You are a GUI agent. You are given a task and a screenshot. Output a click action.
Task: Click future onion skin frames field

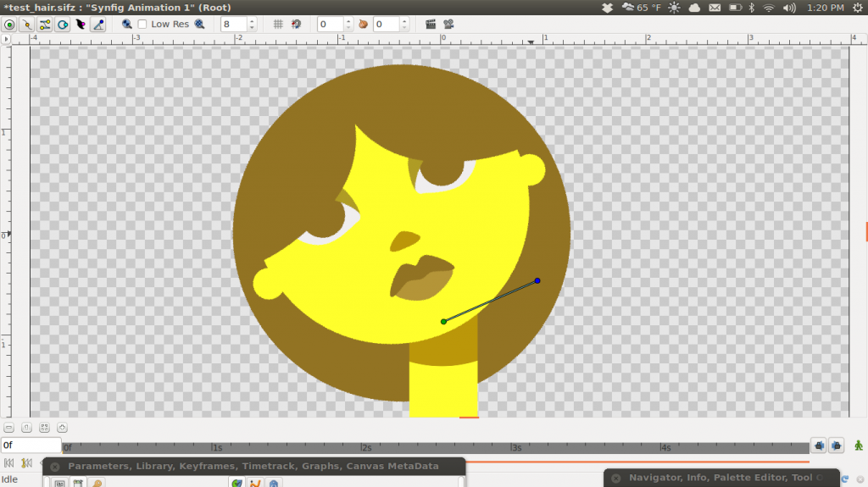[x=387, y=25]
